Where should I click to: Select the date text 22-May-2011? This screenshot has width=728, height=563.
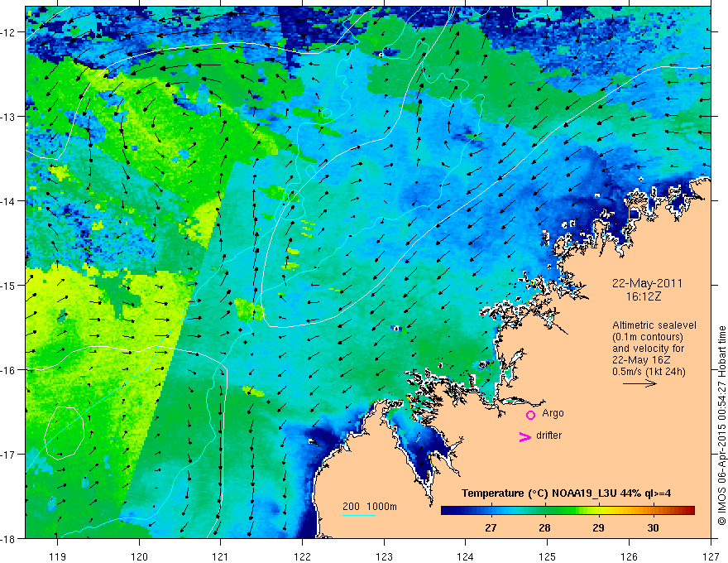(647, 283)
